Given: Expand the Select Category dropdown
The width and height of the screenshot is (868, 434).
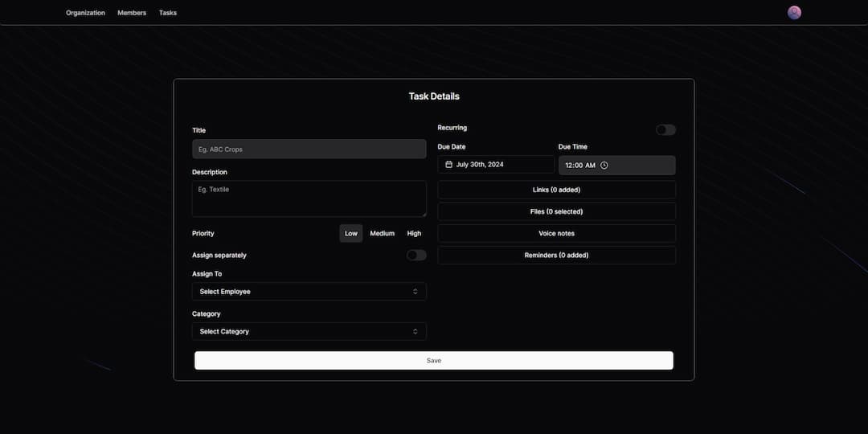Looking at the screenshot, I should click(309, 331).
